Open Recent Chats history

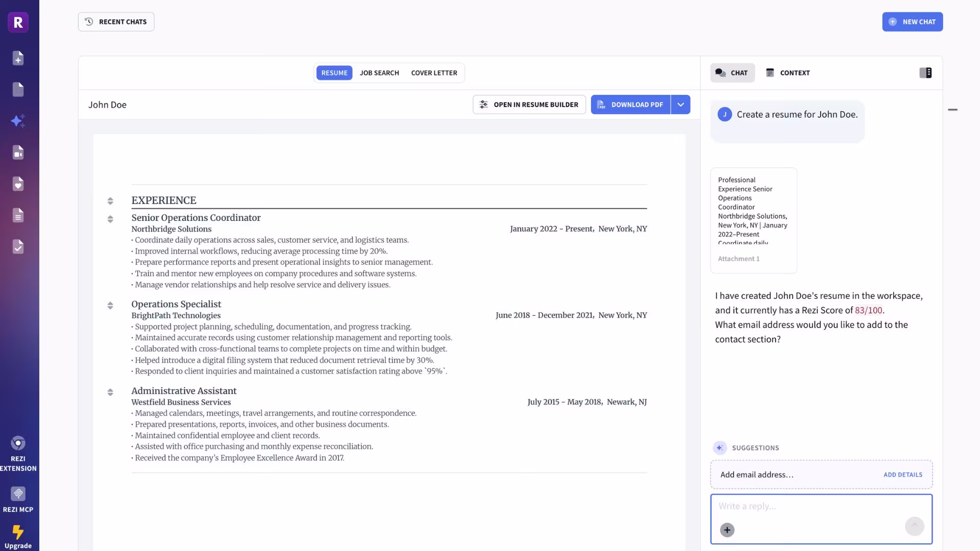coord(116,22)
